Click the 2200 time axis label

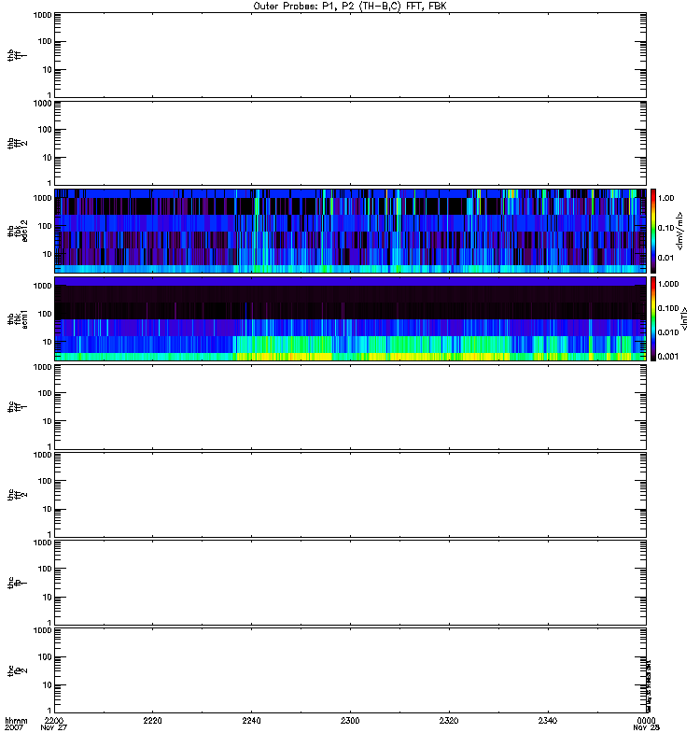(54, 721)
